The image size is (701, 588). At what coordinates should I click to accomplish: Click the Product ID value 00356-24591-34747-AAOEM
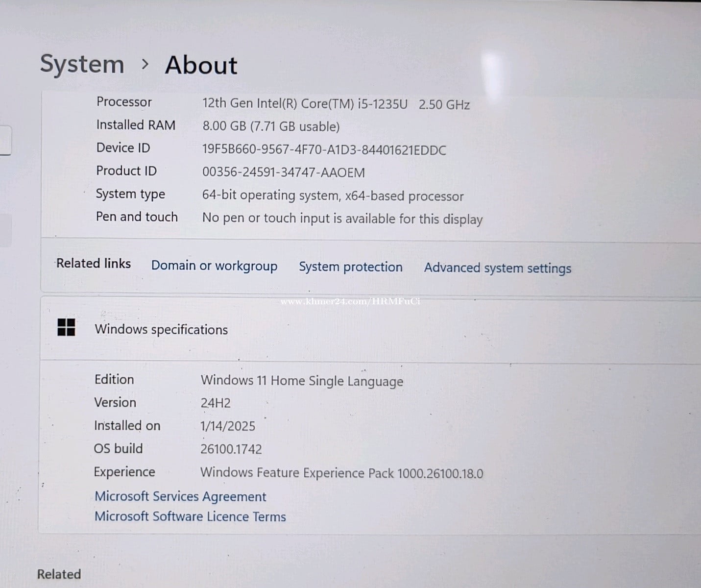283,172
